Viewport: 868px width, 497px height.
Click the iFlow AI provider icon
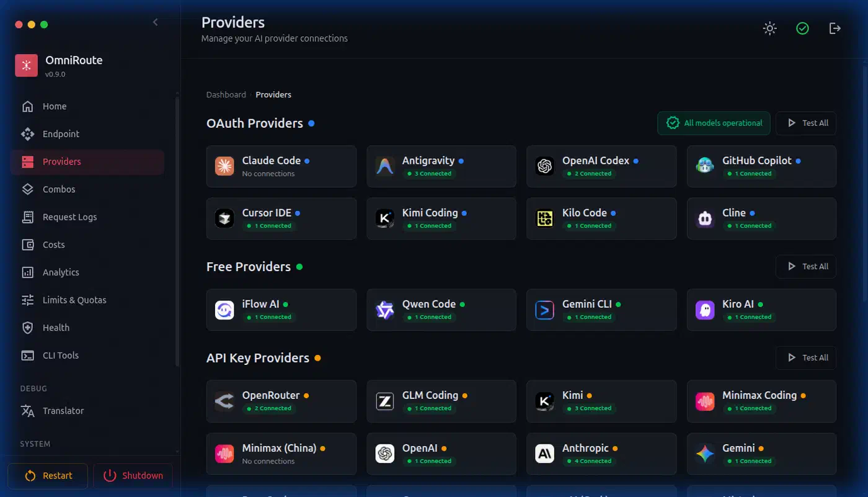(x=224, y=310)
